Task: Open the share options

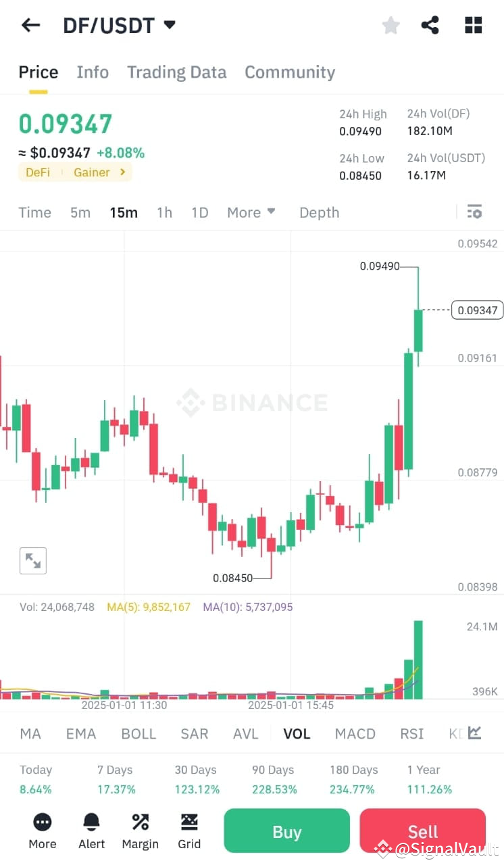Action: (x=430, y=25)
